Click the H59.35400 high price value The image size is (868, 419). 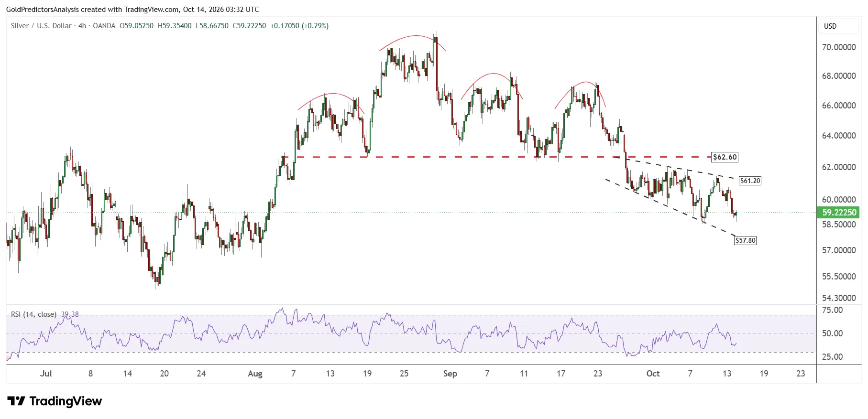(x=175, y=26)
